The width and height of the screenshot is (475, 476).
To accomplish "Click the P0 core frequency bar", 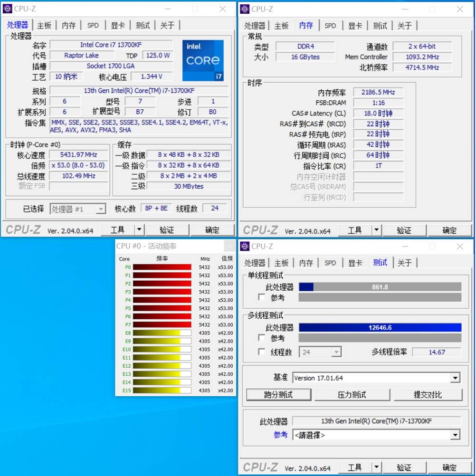I will [162, 267].
